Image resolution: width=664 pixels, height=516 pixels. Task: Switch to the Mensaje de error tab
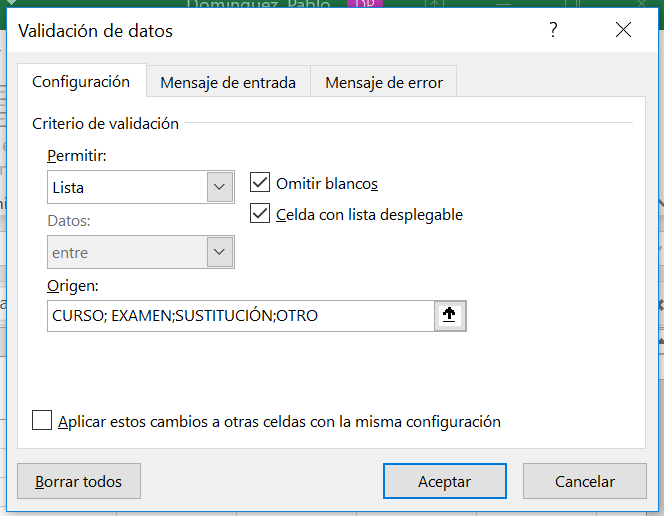click(384, 82)
